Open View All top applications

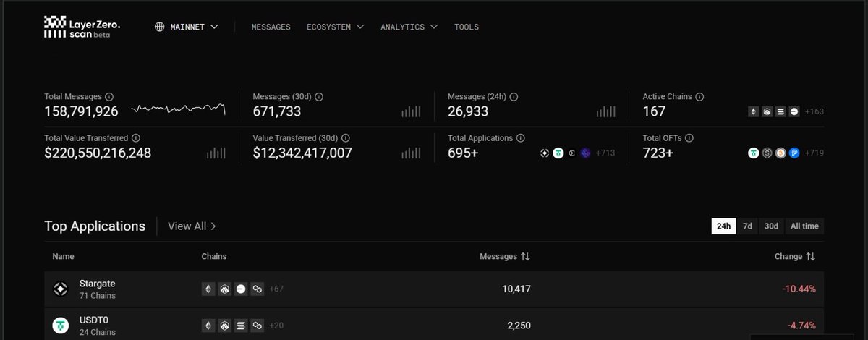point(192,226)
